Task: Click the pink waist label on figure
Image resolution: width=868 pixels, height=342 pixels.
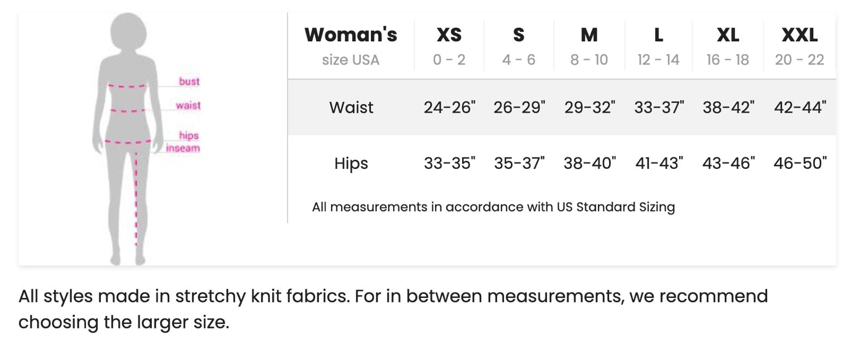Action: (188, 105)
